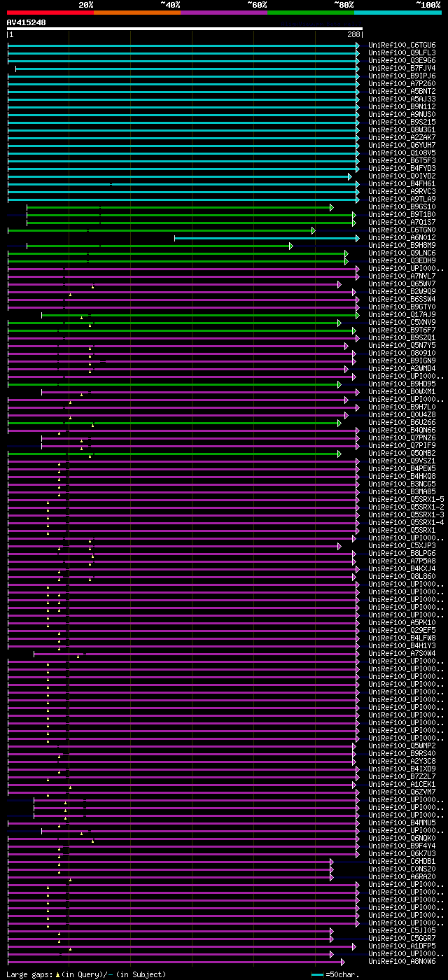448x980 pixels.
Task: Click the orange ~40% identity legend swatch
Action: (136, 13)
